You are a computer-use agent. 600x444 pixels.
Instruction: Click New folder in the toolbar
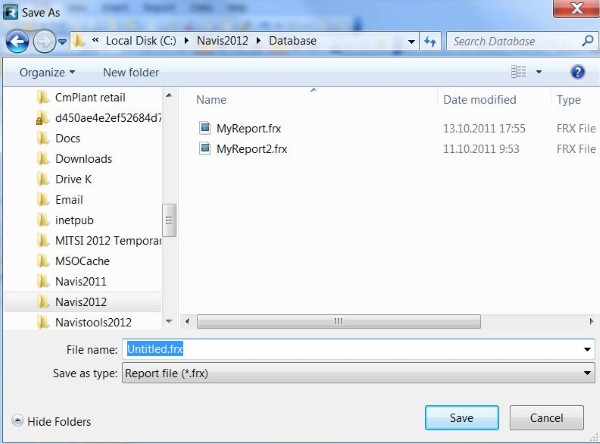click(129, 72)
